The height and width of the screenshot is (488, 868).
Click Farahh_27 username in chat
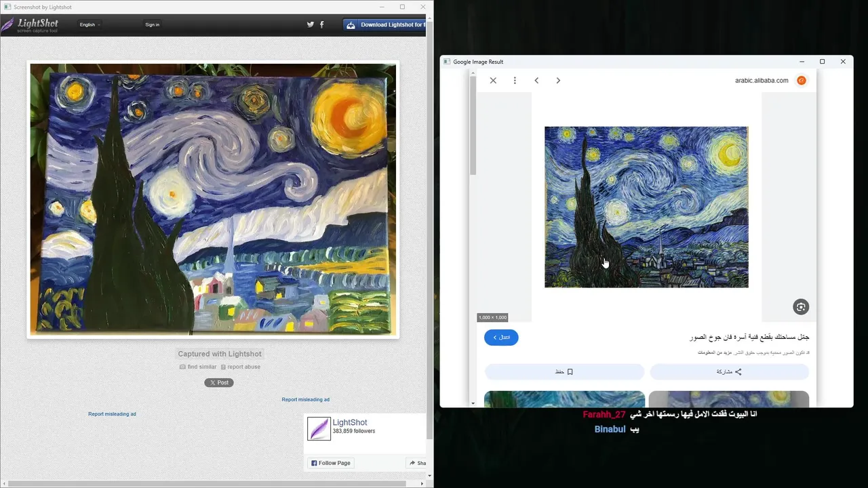point(604,414)
